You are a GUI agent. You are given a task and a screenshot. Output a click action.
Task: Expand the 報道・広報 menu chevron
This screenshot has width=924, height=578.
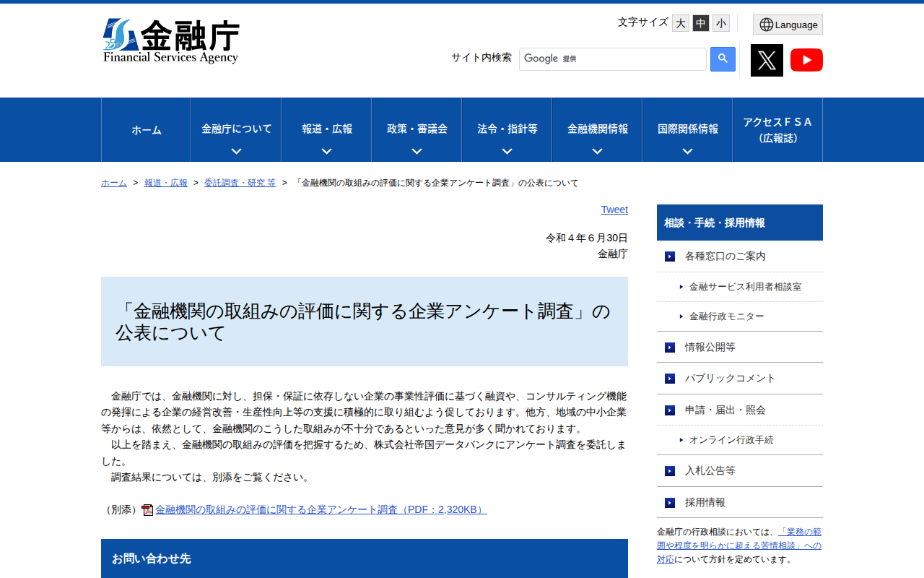326,150
